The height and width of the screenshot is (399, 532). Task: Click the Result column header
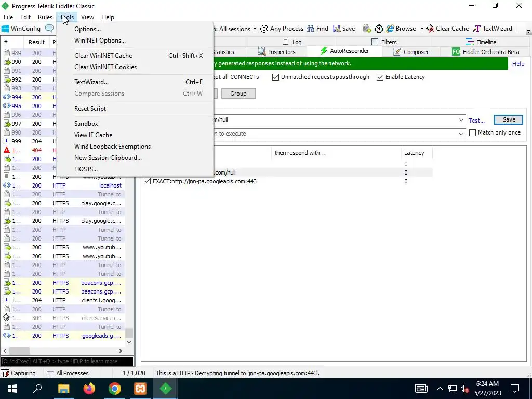point(37,42)
